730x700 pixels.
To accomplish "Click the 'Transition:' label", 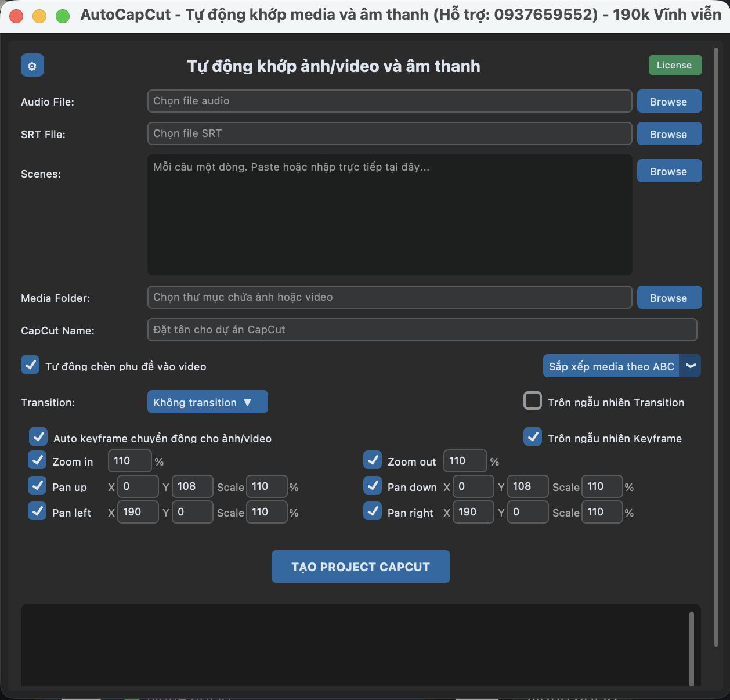I will [48, 402].
